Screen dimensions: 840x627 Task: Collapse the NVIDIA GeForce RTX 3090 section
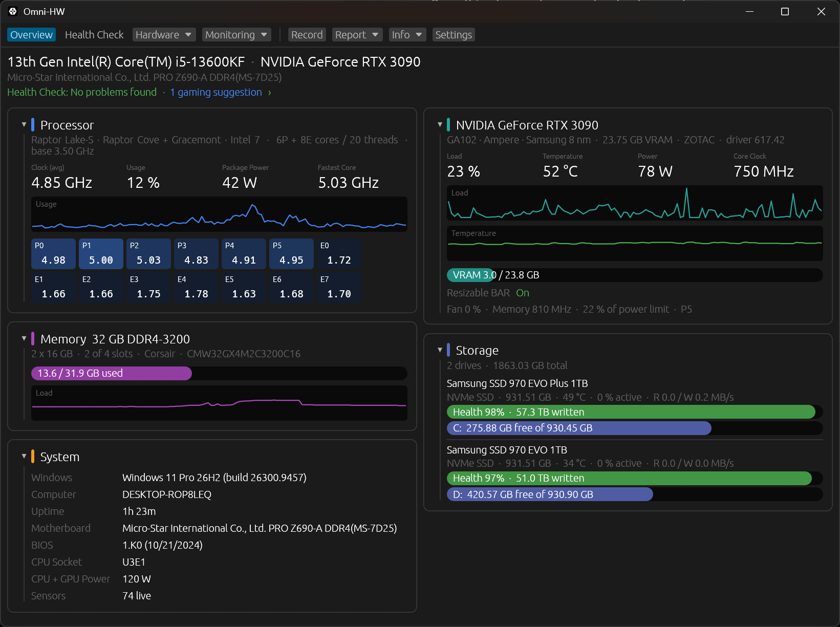[440, 124]
